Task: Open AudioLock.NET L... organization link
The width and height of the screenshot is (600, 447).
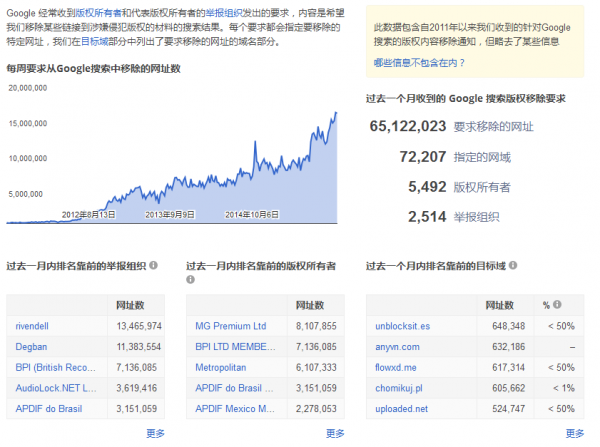Action: (x=56, y=388)
